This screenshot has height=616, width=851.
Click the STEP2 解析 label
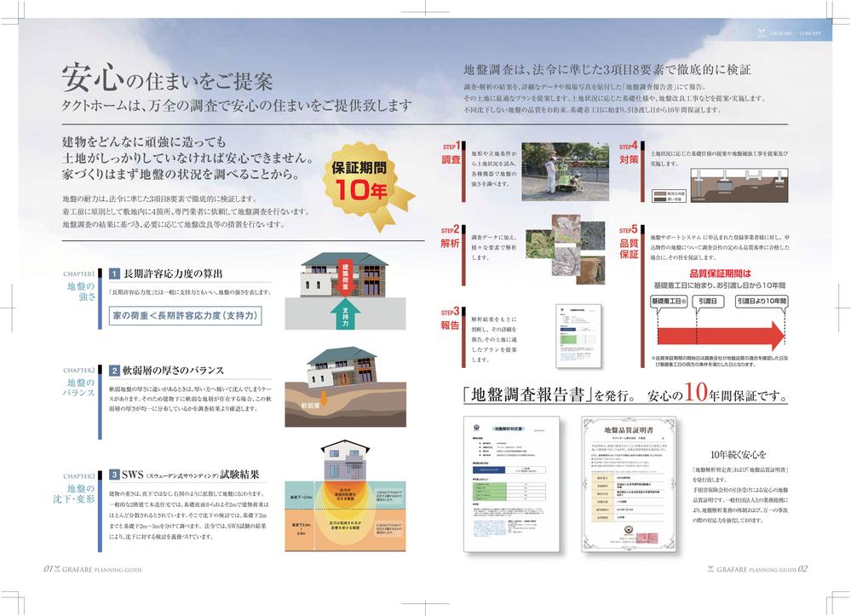click(x=451, y=237)
